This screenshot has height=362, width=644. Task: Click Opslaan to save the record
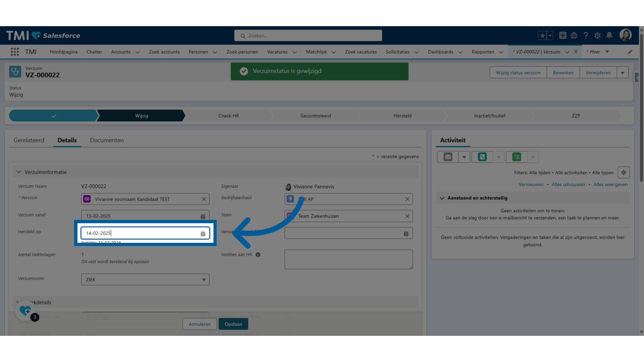[233, 324]
